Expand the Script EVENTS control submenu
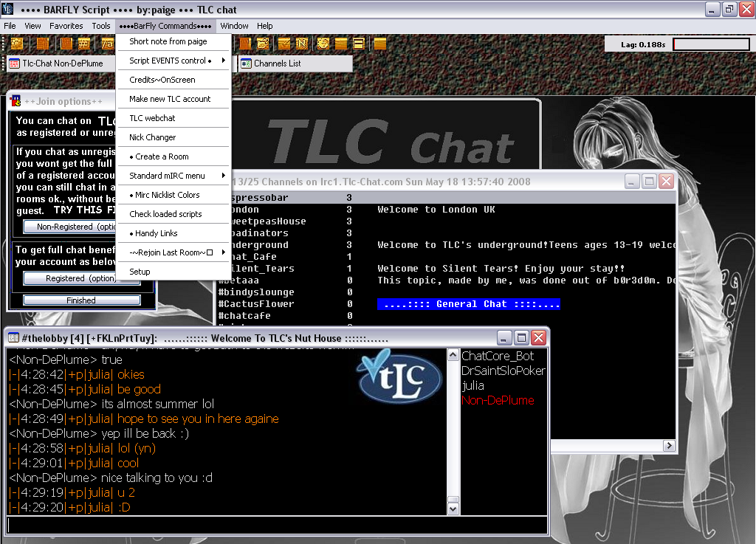The height and width of the screenshot is (544, 756). [x=173, y=61]
